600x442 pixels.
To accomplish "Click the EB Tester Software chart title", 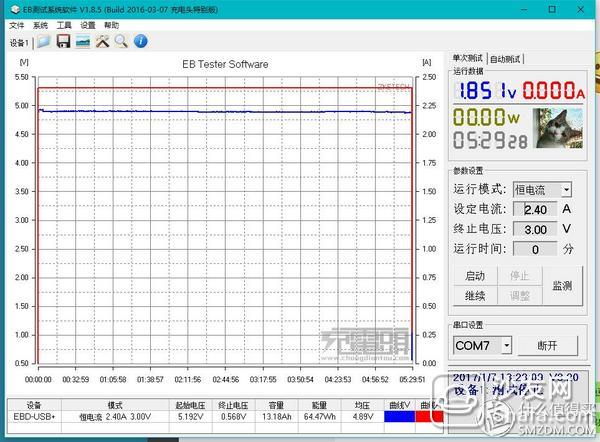I will [x=225, y=64].
